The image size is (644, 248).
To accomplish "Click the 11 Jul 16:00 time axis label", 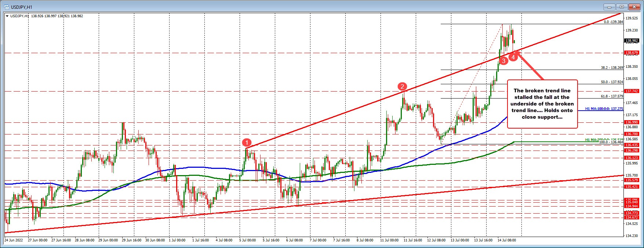I will click(x=413, y=240).
